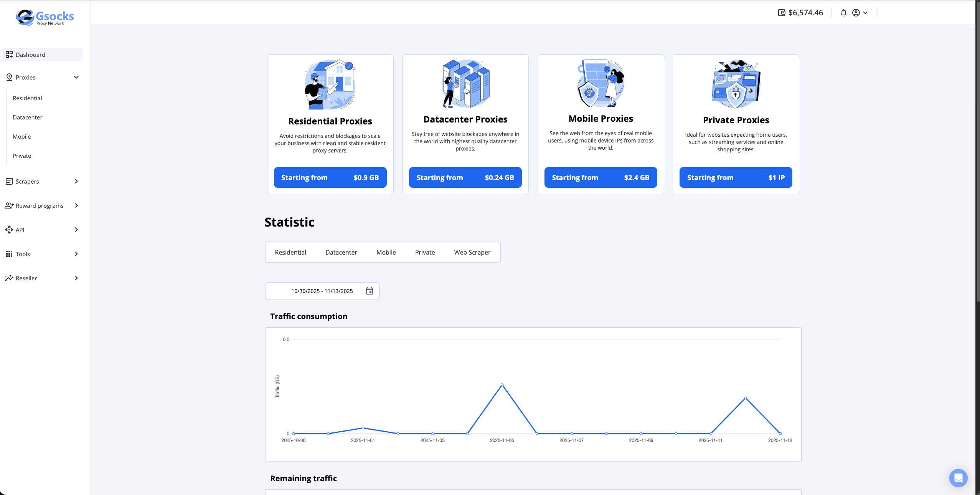
Task: Click the Tools grid icon
Action: (9, 254)
